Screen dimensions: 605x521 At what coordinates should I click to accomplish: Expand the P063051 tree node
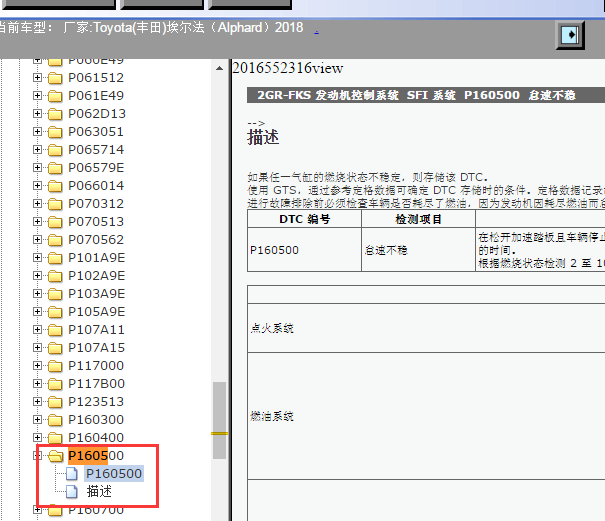coord(37,132)
